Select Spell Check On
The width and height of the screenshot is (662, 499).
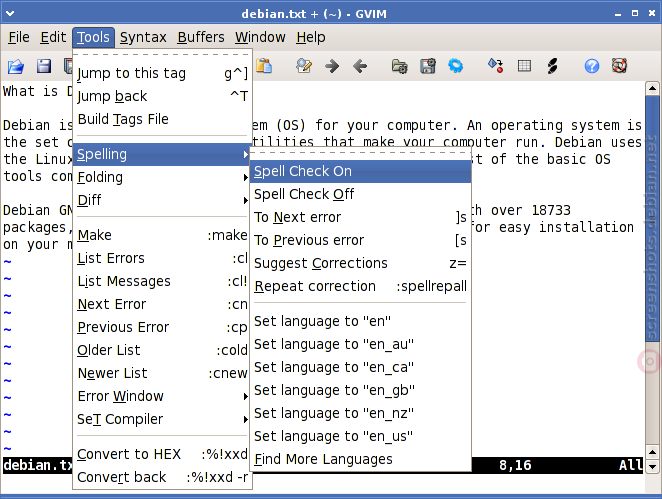click(360, 171)
